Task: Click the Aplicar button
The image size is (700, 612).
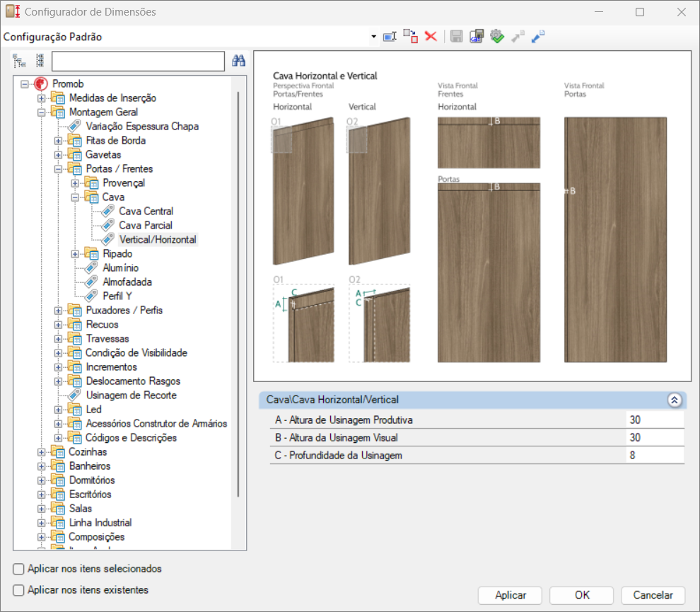Action: pos(510,595)
